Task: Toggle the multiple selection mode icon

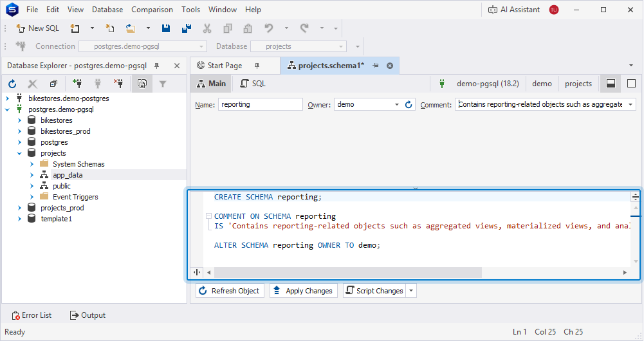Action: click(x=142, y=84)
